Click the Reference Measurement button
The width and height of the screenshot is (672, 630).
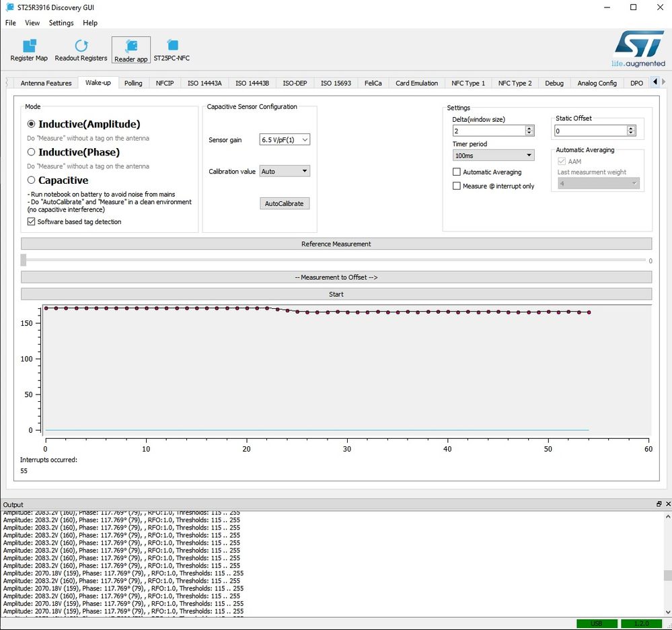coord(336,244)
